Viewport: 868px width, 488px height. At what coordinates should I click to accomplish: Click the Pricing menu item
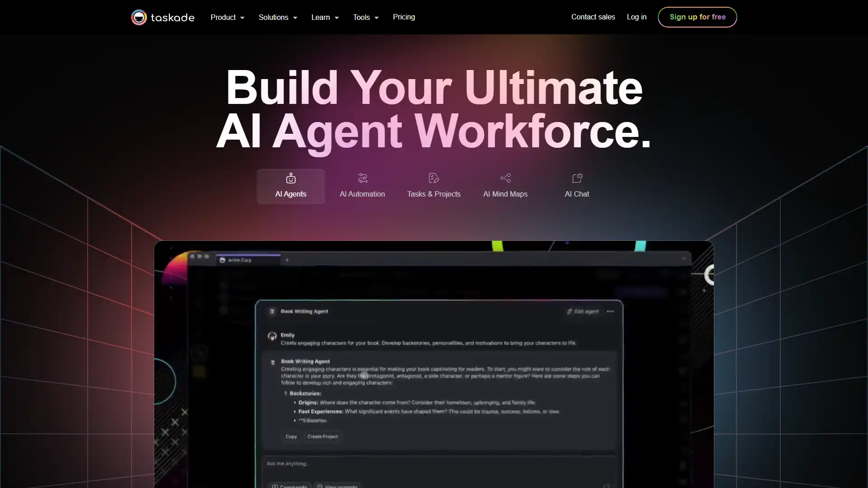(x=404, y=17)
